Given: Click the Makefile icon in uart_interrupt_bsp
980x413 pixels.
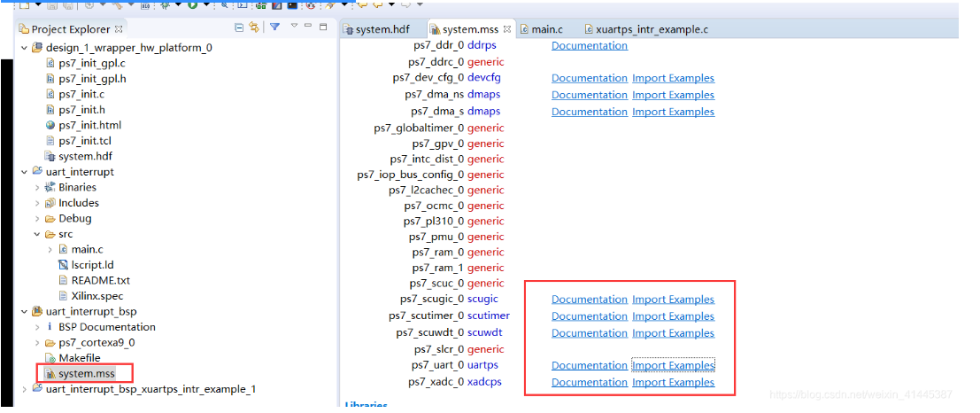Looking at the screenshot, I should point(50,358).
